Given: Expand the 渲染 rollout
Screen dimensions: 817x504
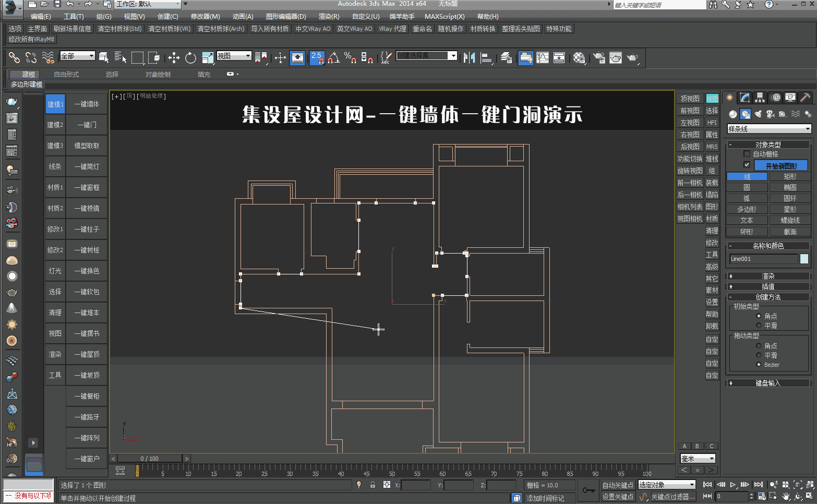Looking at the screenshot, I should (768, 276).
